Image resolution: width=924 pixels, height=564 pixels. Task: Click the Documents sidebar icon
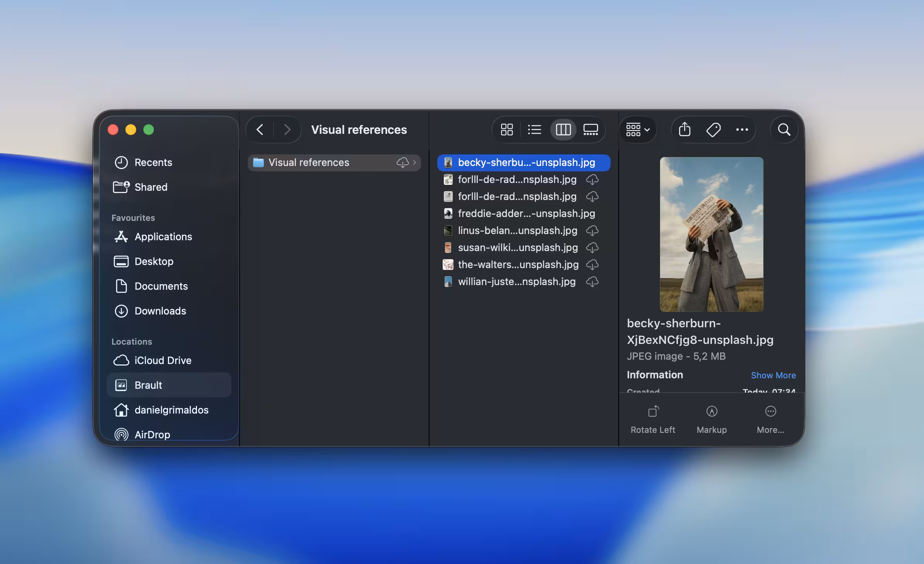point(121,286)
